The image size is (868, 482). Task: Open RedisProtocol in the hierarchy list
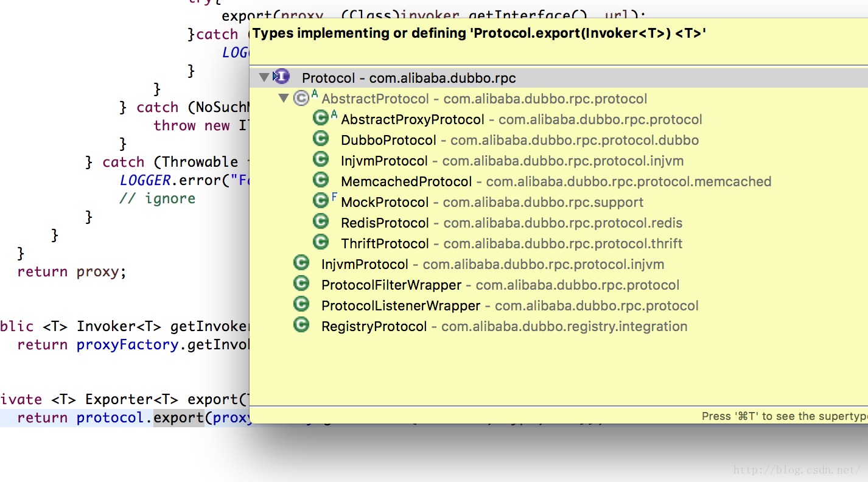(512, 223)
